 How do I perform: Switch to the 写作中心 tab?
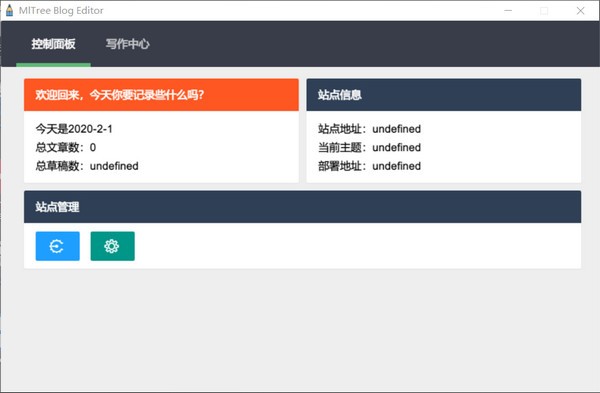pyautogui.click(x=127, y=44)
